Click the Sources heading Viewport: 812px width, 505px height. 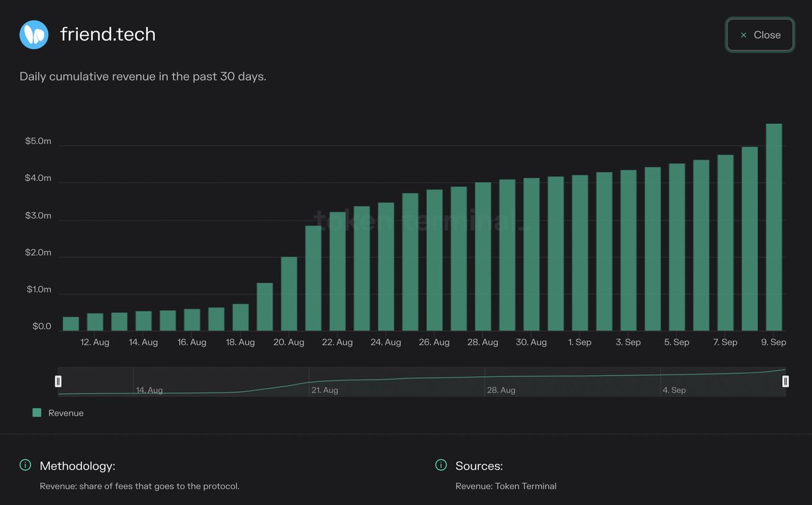point(479,466)
